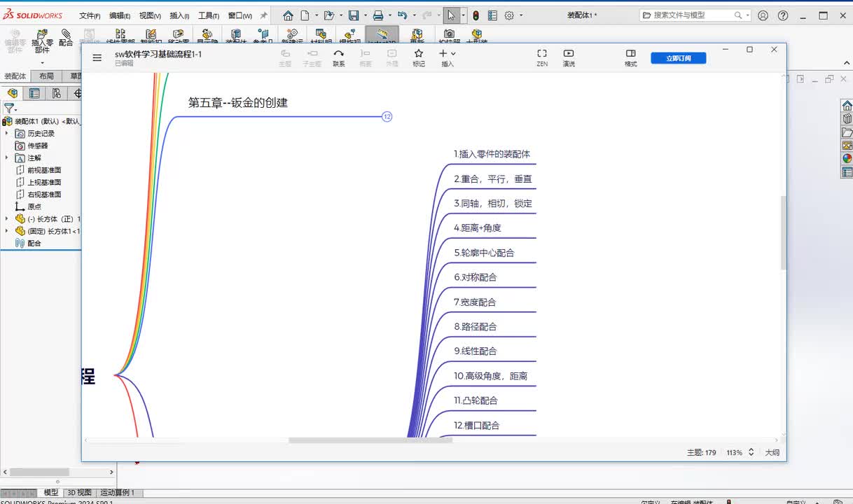This screenshot has width=853, height=504.
Task: Open the 视图 (View) menu
Action: (x=149, y=15)
